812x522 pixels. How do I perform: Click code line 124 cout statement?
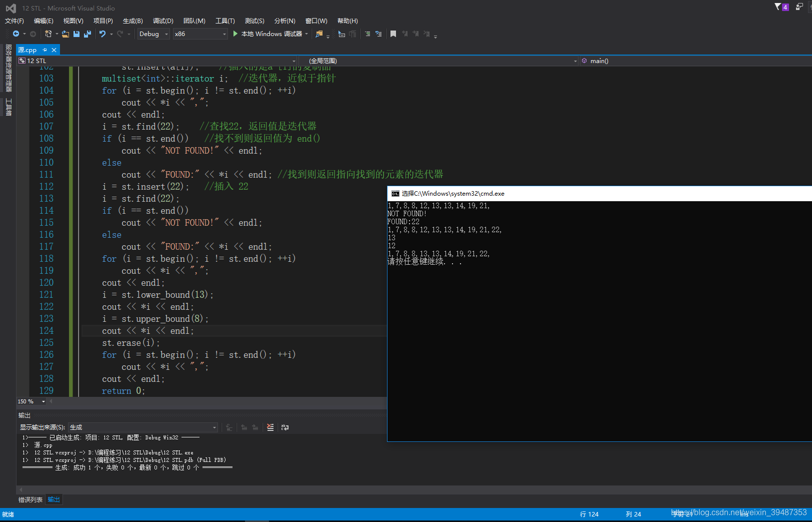click(x=147, y=331)
